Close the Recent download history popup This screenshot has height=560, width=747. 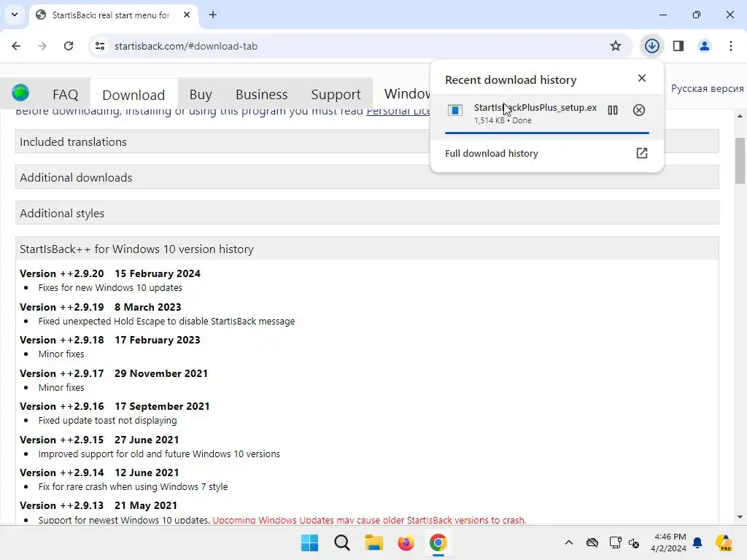tap(642, 78)
